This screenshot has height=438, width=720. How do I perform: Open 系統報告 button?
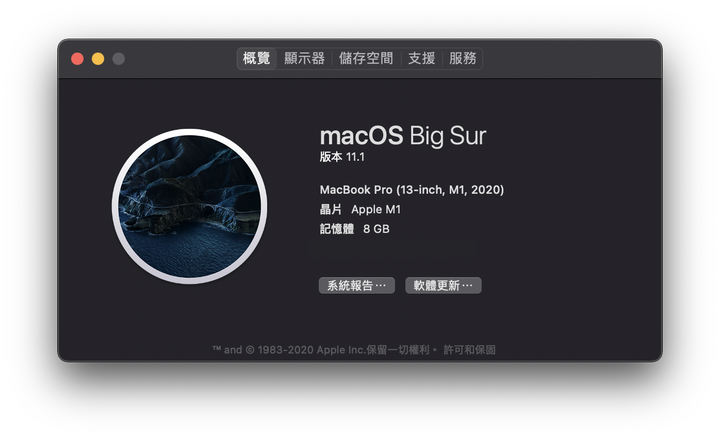pyautogui.click(x=357, y=286)
